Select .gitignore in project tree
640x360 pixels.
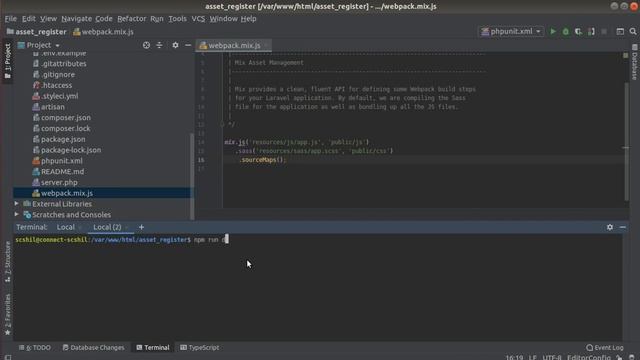tap(58, 75)
